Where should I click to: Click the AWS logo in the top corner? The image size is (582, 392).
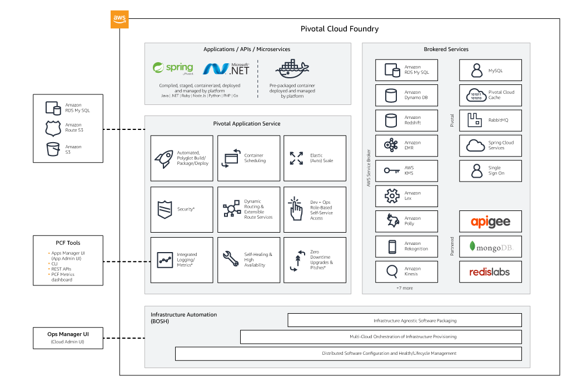[120, 19]
